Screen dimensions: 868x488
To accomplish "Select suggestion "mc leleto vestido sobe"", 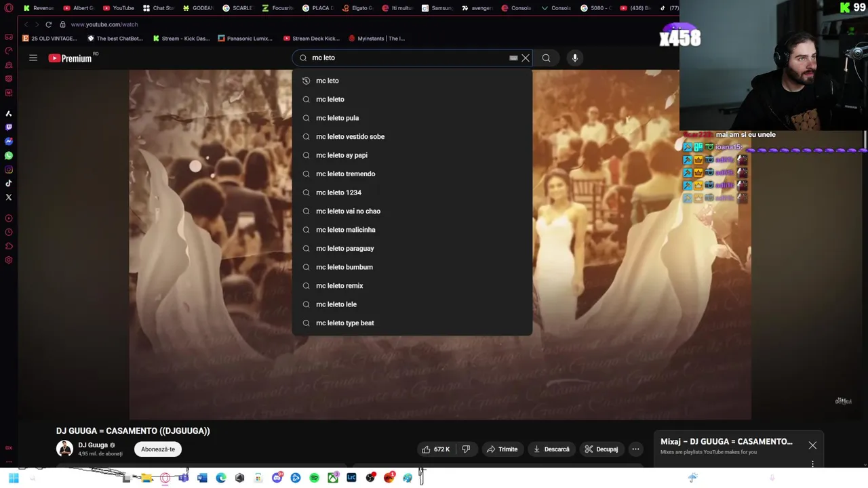I will click(412, 136).
